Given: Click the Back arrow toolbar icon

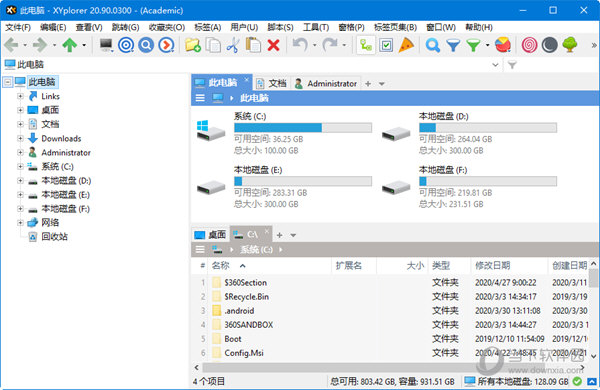Looking at the screenshot, I should [11, 45].
